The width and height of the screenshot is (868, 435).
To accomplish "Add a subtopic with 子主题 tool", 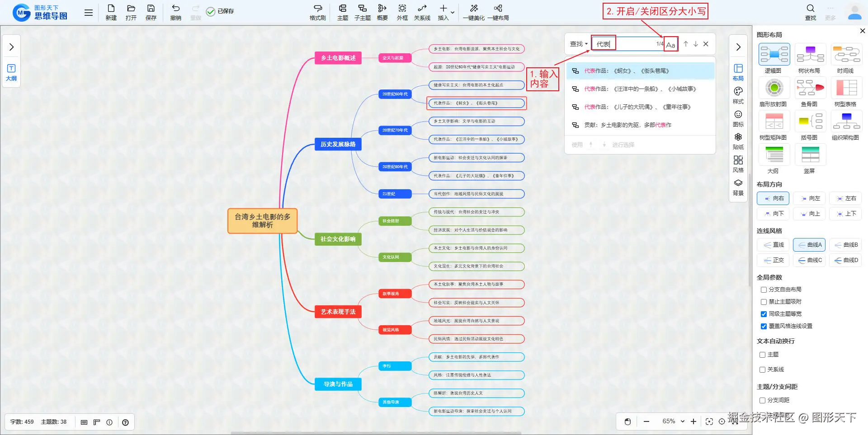I will 363,12.
